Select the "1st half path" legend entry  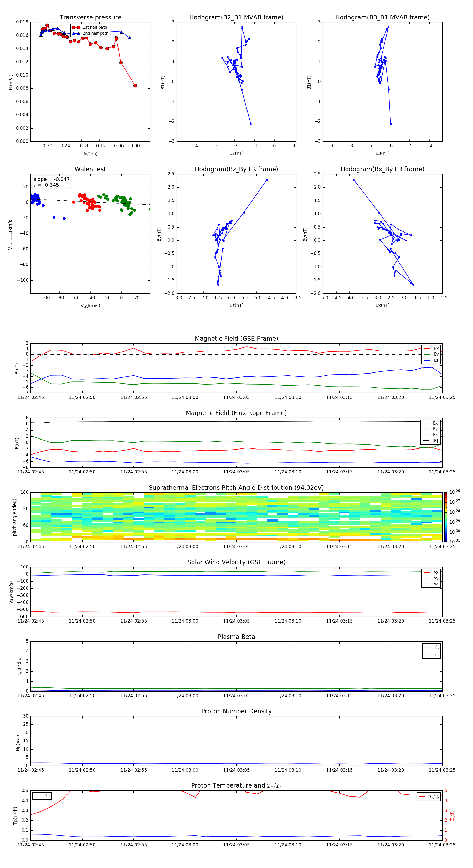pyautogui.click(x=90, y=27)
